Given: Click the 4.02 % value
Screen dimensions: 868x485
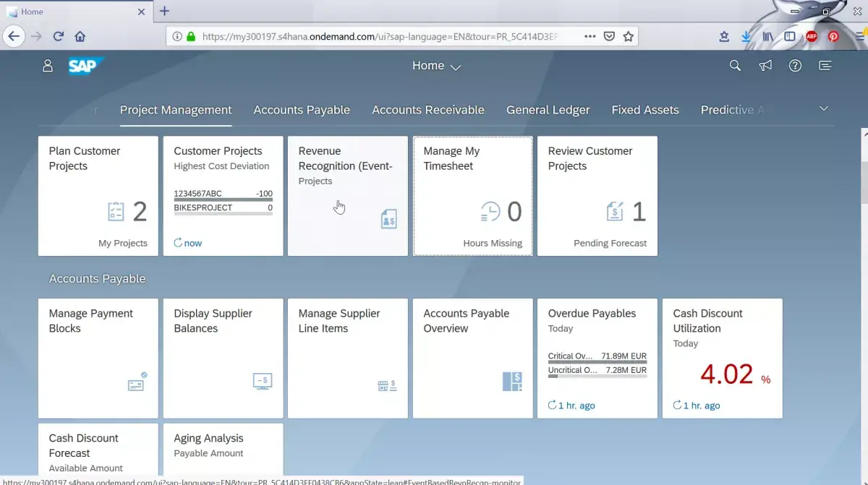Looking at the screenshot, I should (x=735, y=374).
